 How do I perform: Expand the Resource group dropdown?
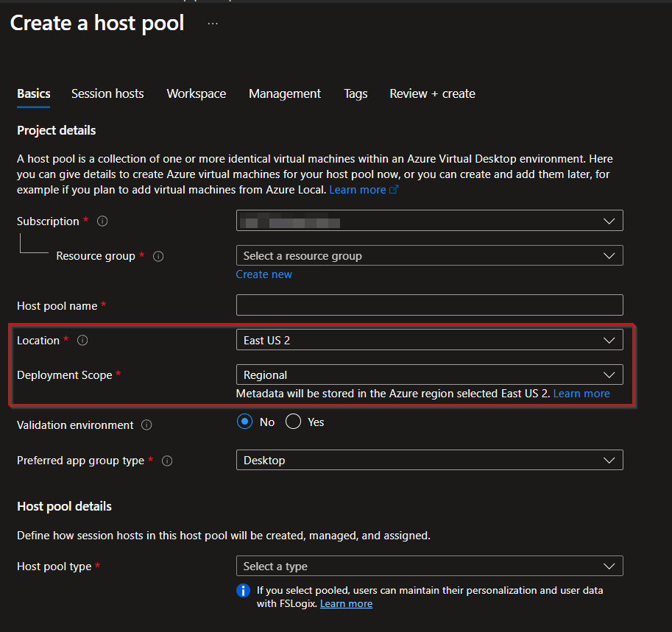429,256
